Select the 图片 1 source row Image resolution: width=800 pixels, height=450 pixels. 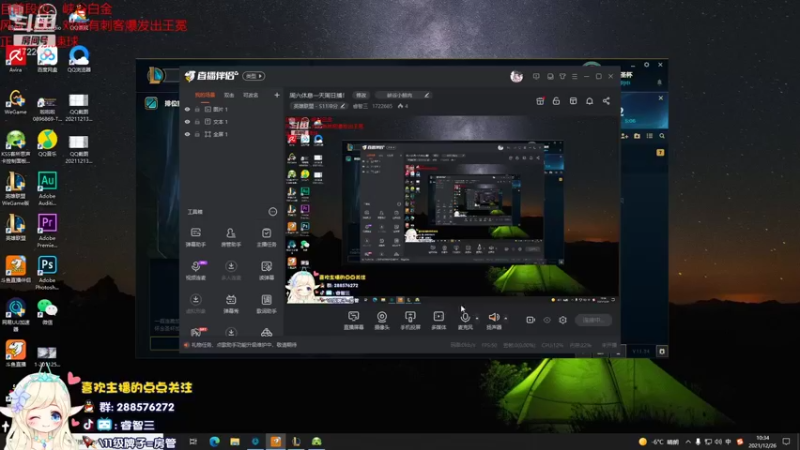pyautogui.click(x=231, y=109)
